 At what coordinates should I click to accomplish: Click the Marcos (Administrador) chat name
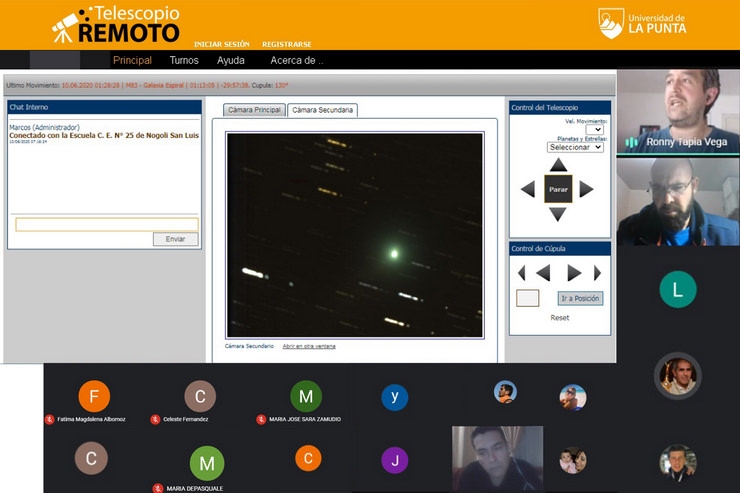pyautogui.click(x=44, y=127)
